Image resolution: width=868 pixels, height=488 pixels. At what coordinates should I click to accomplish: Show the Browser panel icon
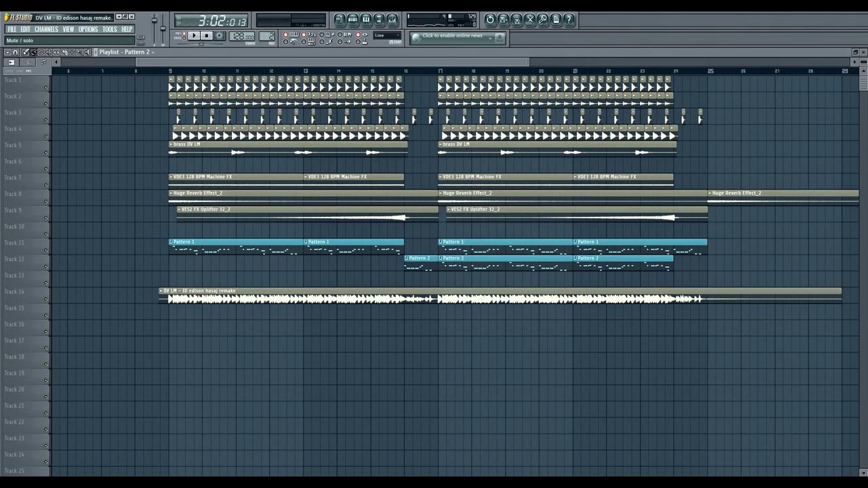click(x=379, y=20)
